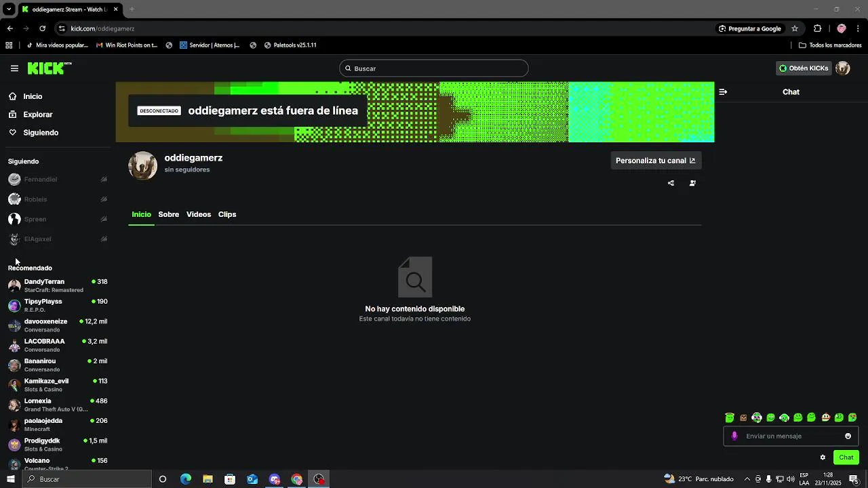The height and width of the screenshot is (488, 868).
Task: Open the profile avatar menu top right
Action: coord(843,68)
